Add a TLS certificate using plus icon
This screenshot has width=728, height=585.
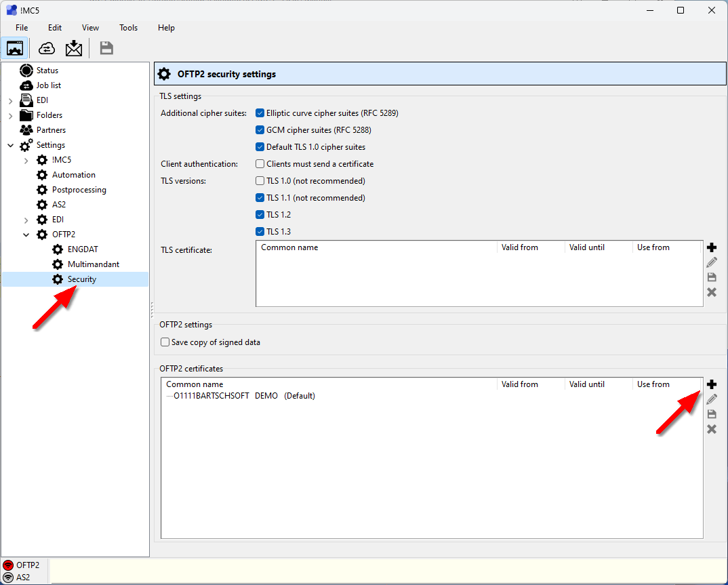pyautogui.click(x=712, y=248)
